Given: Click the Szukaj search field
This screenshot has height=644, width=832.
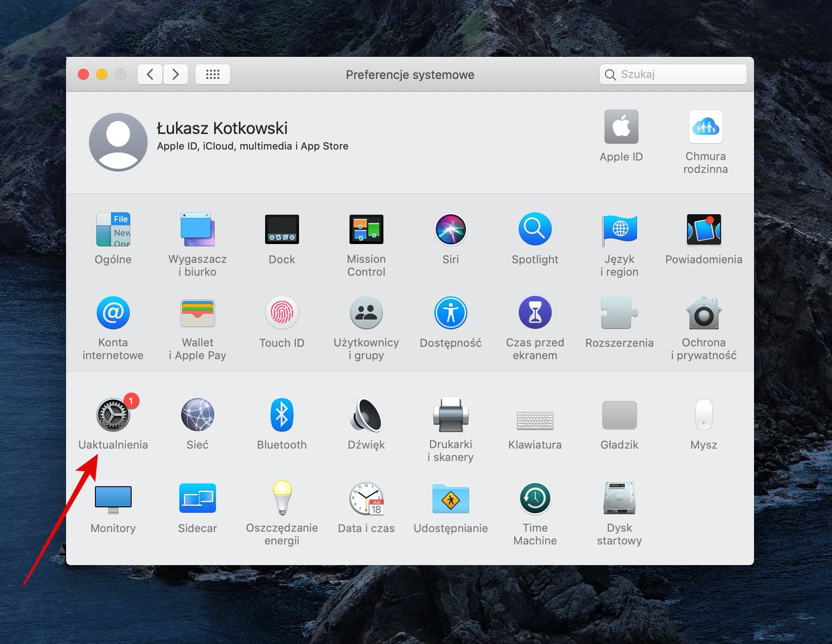Looking at the screenshot, I should click(673, 74).
